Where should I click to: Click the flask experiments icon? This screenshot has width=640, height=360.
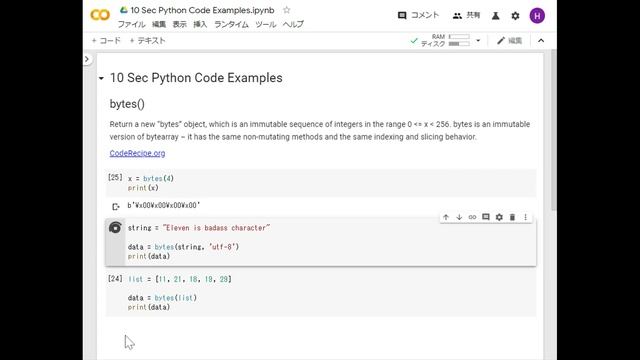pos(496,16)
